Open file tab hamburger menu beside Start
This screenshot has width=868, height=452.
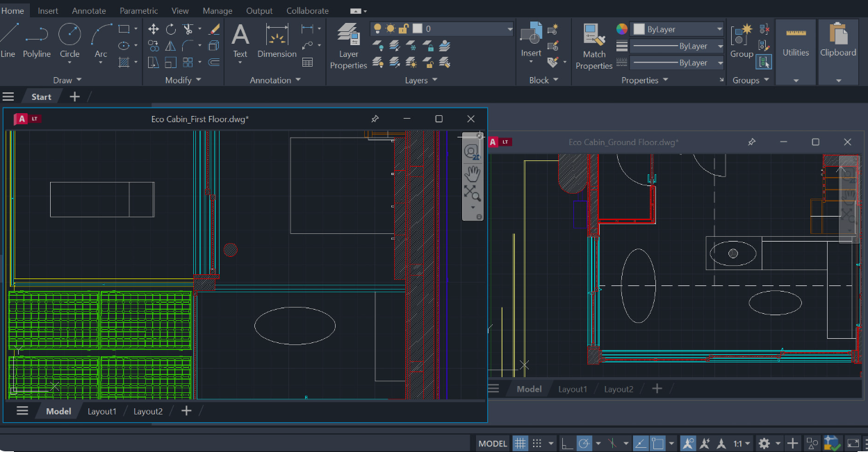point(8,97)
